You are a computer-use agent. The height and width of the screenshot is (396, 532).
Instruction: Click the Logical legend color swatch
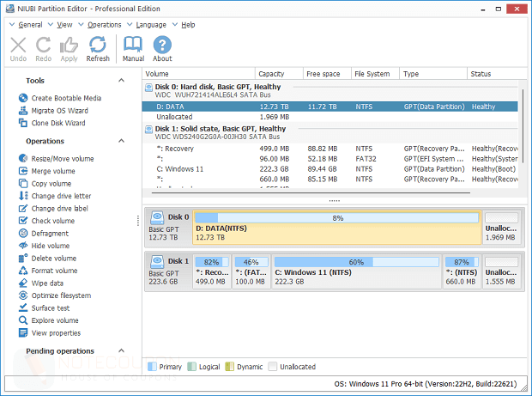192,367
